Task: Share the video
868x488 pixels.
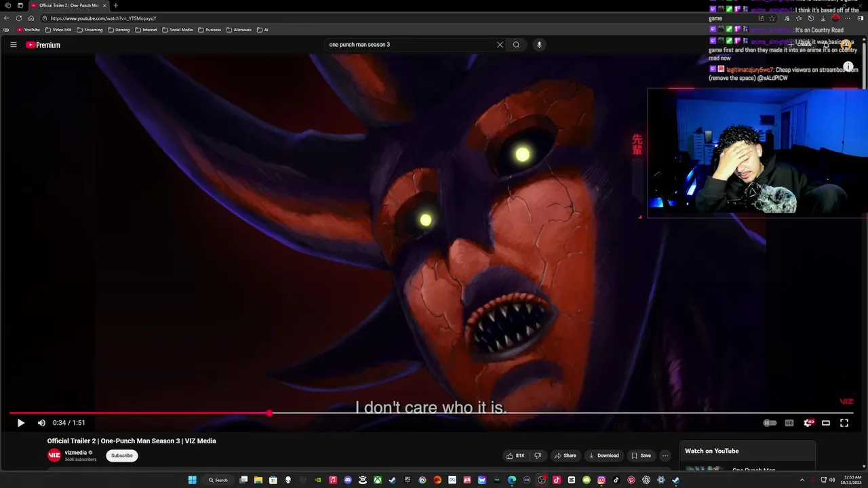Action: pos(565,455)
